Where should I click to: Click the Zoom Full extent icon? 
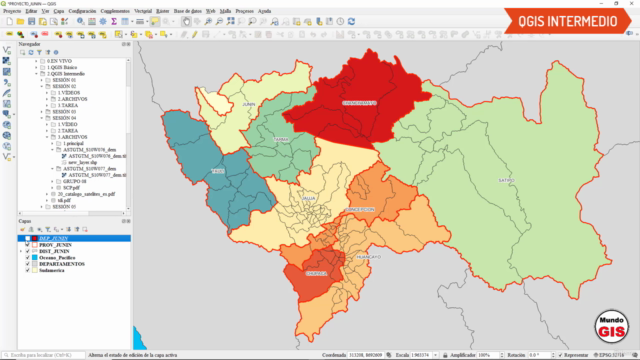click(x=231, y=21)
